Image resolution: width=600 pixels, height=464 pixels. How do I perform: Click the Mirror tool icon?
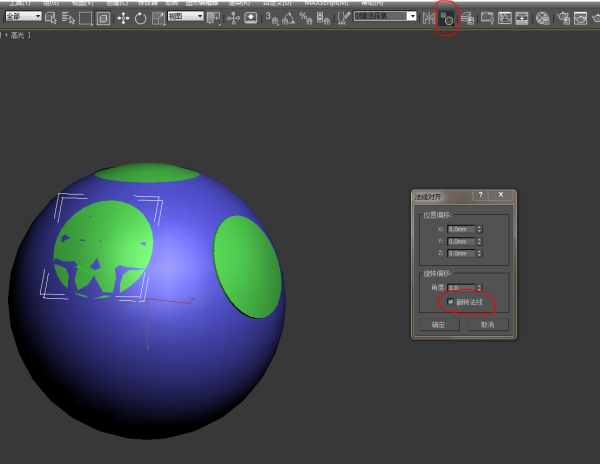pyautogui.click(x=429, y=18)
